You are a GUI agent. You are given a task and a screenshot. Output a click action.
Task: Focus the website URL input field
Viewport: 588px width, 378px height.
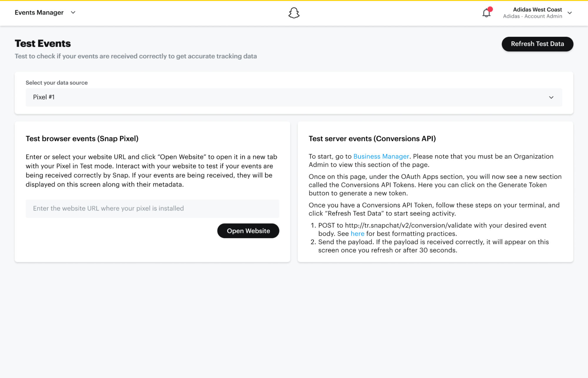point(152,208)
